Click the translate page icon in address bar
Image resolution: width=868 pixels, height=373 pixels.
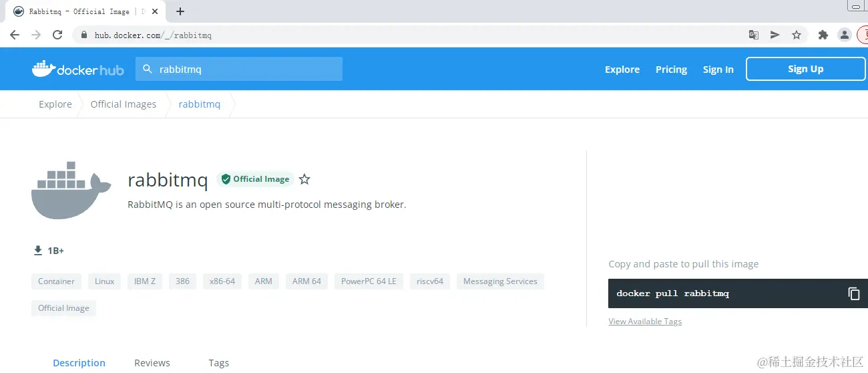pos(754,35)
